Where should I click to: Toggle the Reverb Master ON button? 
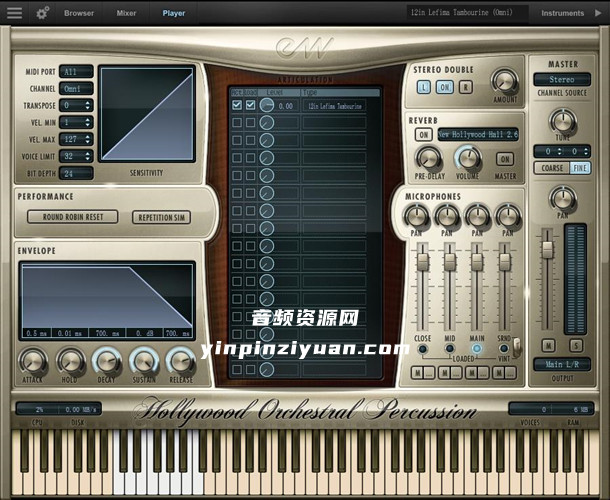(x=505, y=159)
